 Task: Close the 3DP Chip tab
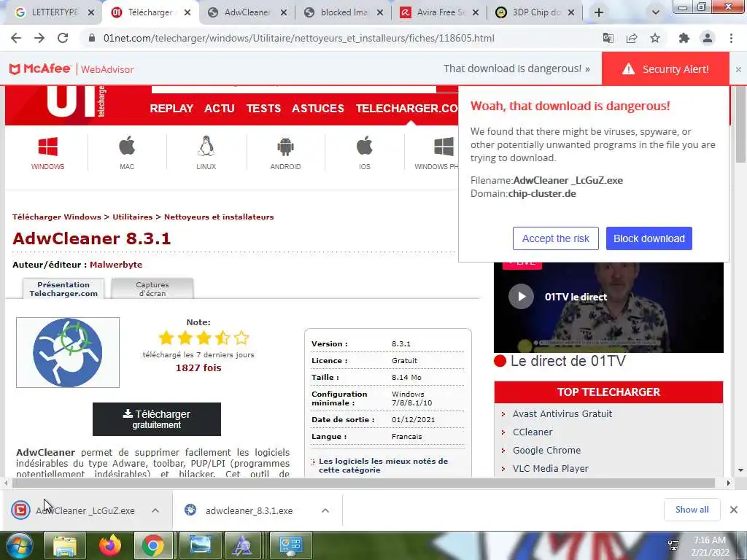click(x=571, y=13)
